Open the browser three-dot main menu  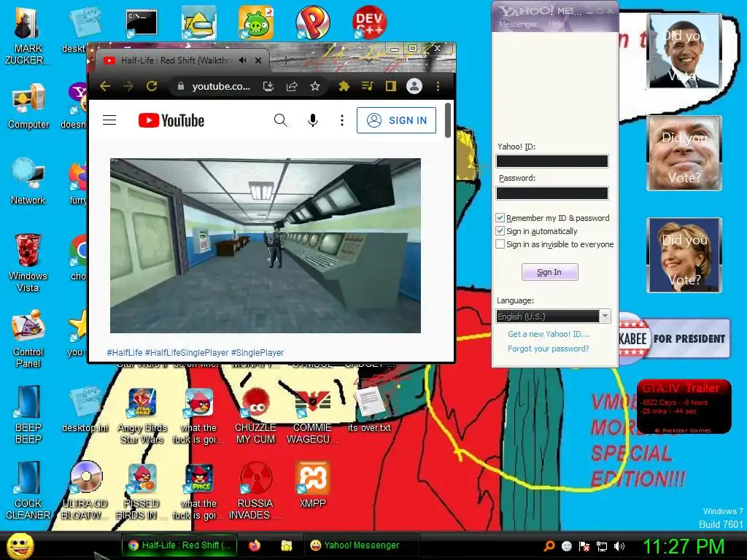[438, 86]
